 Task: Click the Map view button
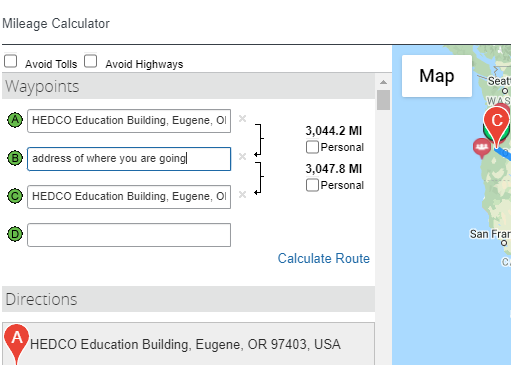[x=437, y=76]
